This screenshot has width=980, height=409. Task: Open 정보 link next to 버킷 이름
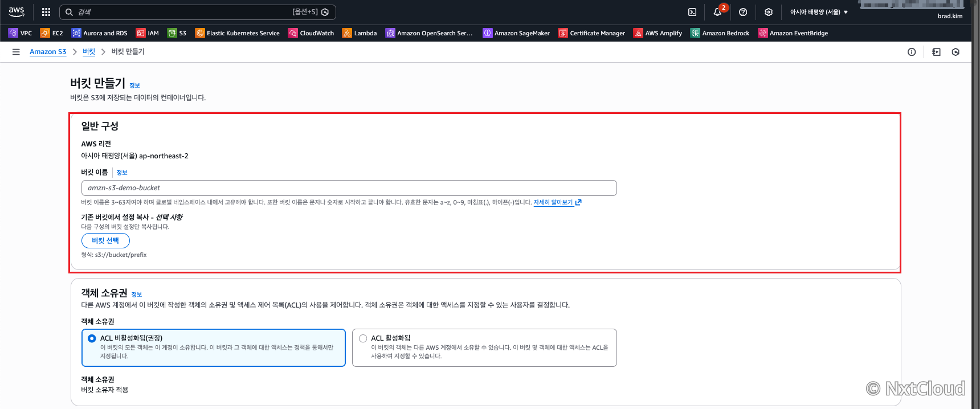122,173
